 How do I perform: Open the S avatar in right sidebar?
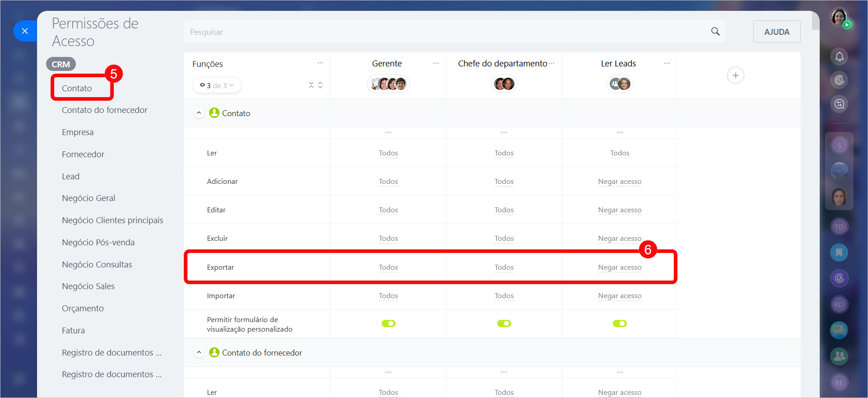(839, 145)
